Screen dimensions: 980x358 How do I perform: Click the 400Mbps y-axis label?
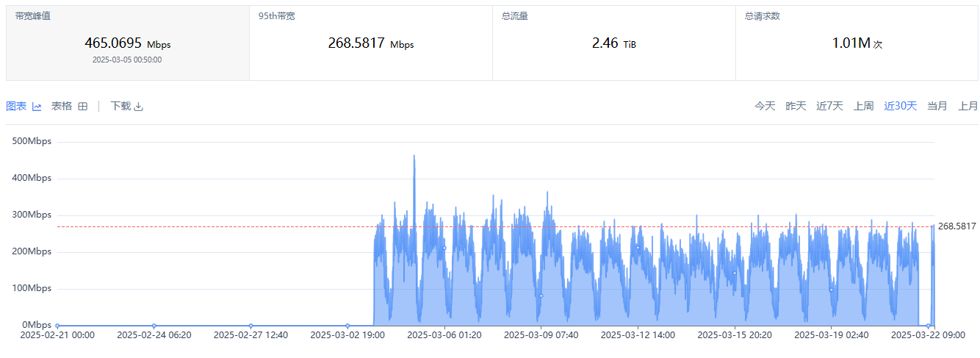point(32,178)
